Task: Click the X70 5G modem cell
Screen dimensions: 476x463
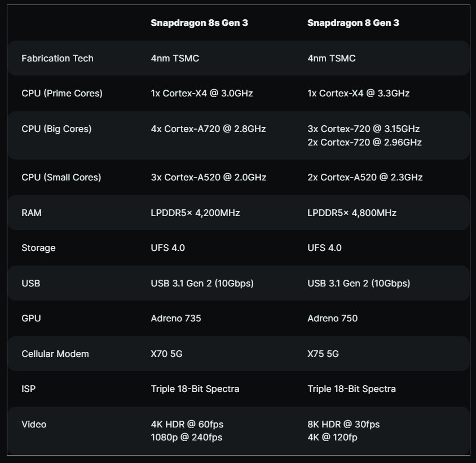Action: tap(166, 354)
